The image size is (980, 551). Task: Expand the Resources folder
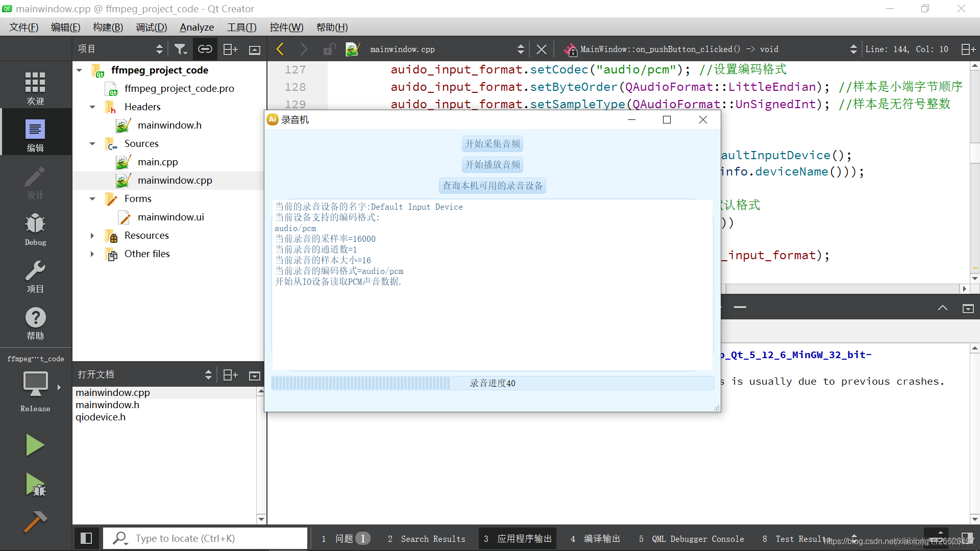[x=92, y=235]
